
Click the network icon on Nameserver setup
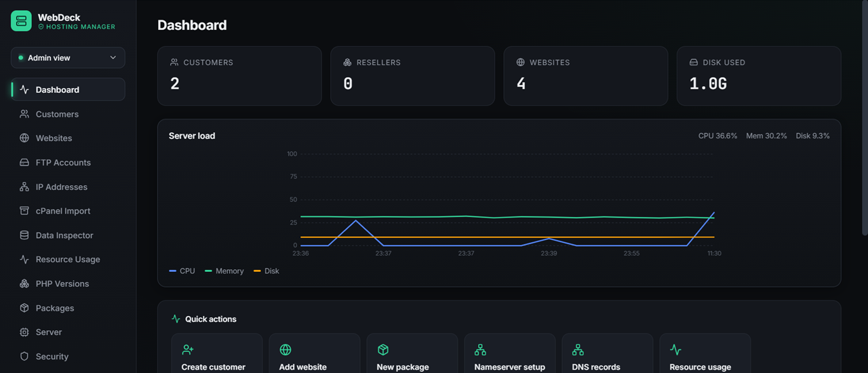coord(480,350)
